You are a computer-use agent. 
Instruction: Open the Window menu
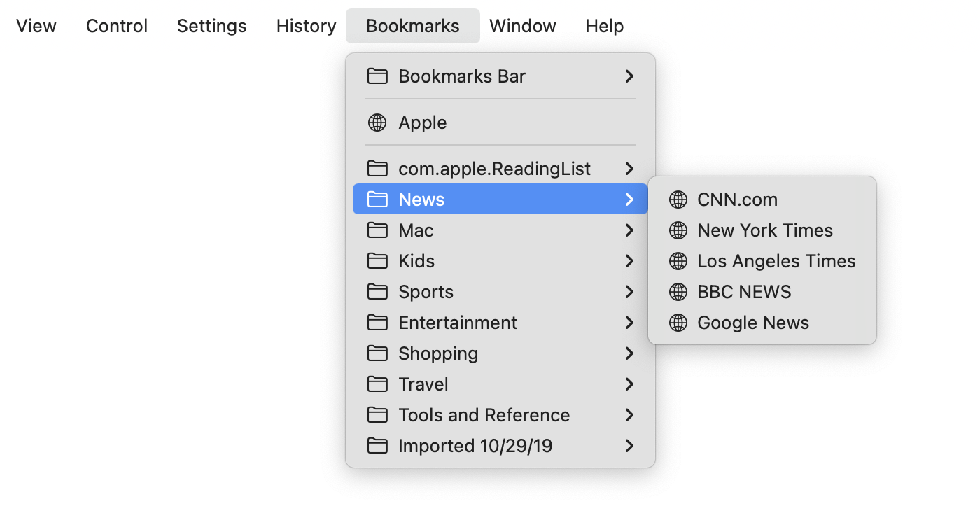click(522, 26)
